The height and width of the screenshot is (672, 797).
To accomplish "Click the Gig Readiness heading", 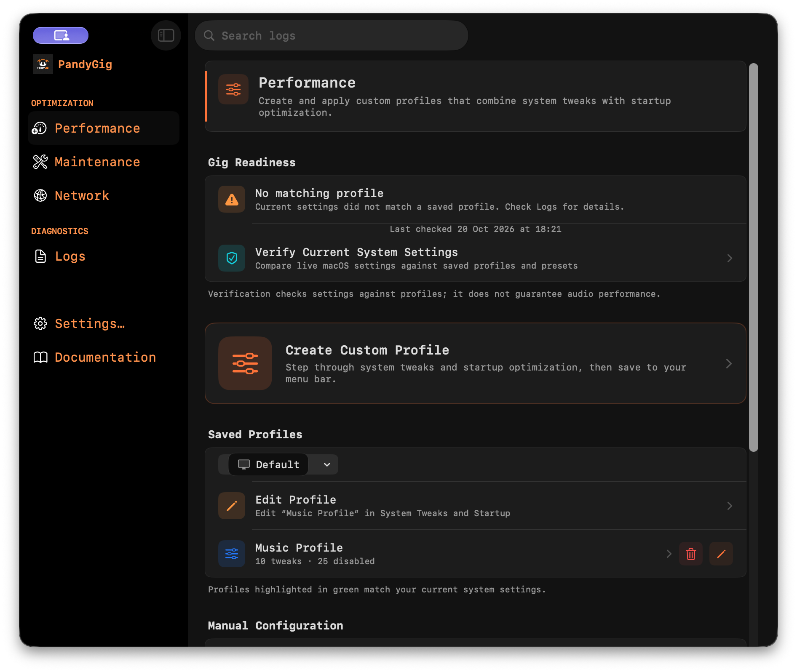I will click(x=252, y=163).
